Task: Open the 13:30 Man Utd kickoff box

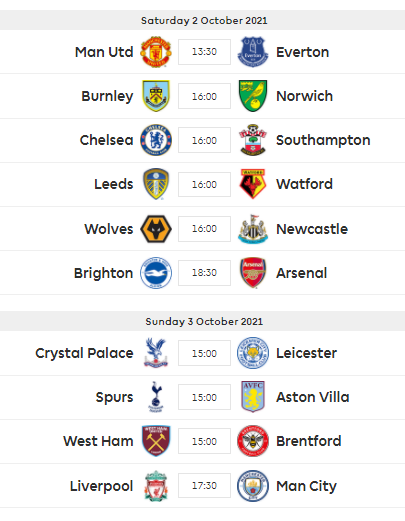Action: (x=204, y=52)
